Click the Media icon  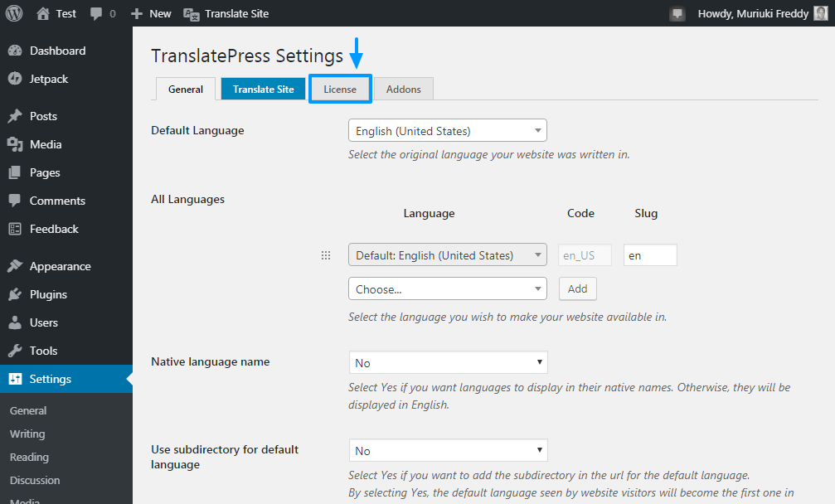(15, 144)
